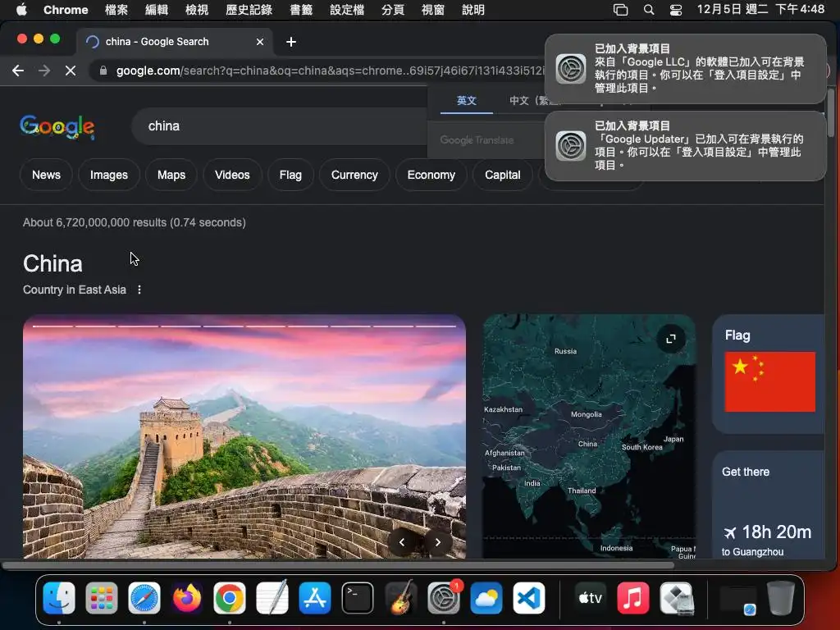This screenshot has width=840, height=630.
Task: Select the Capital filter chip
Action: pyautogui.click(x=503, y=175)
